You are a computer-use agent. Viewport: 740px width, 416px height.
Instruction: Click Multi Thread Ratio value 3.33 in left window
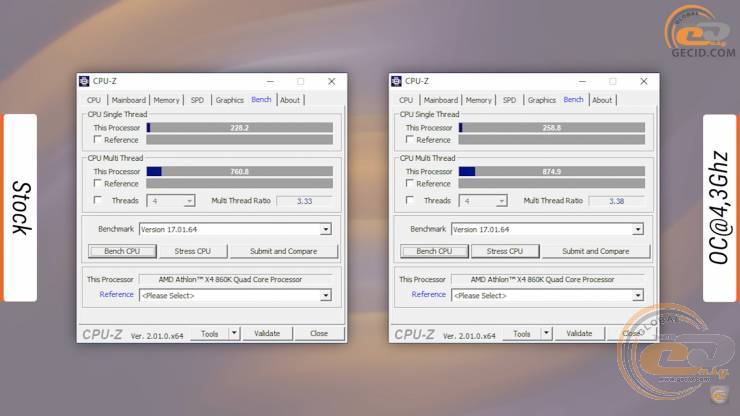[304, 201]
